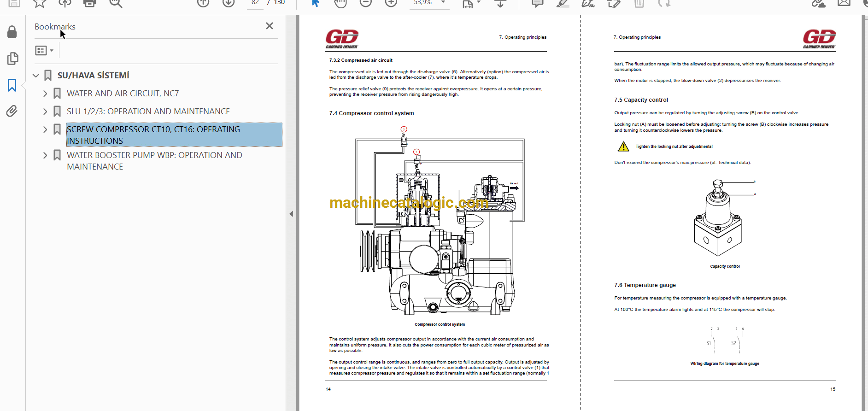This screenshot has width=868, height=411.
Task: Close the Bookmarks panel
Action: (x=270, y=26)
